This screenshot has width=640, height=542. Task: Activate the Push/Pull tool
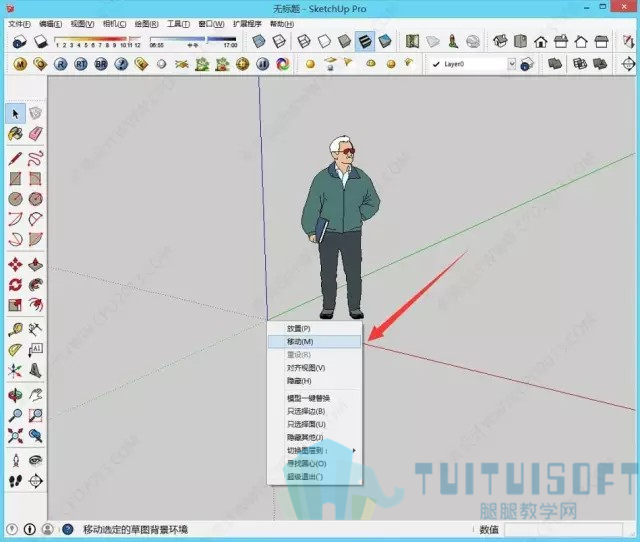point(36,264)
